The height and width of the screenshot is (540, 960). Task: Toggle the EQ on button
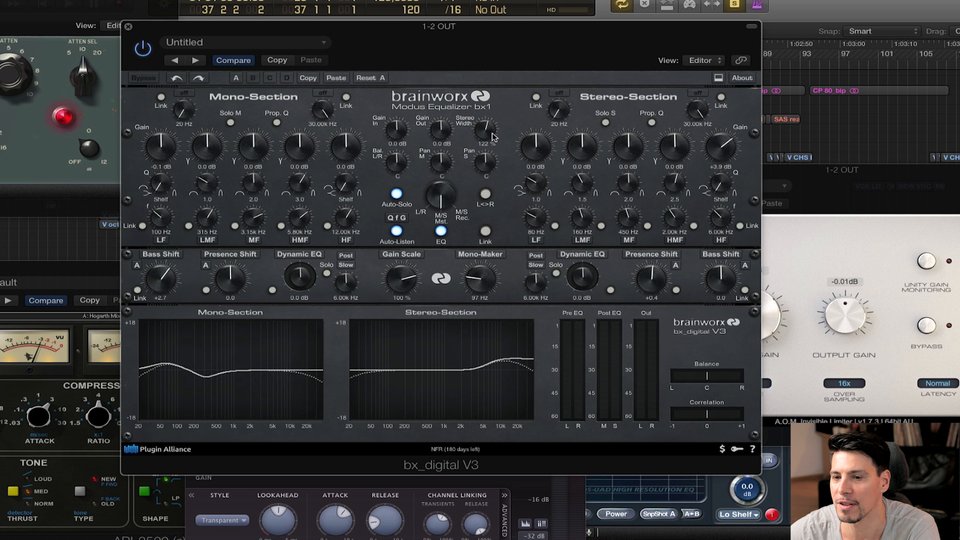pos(441,231)
